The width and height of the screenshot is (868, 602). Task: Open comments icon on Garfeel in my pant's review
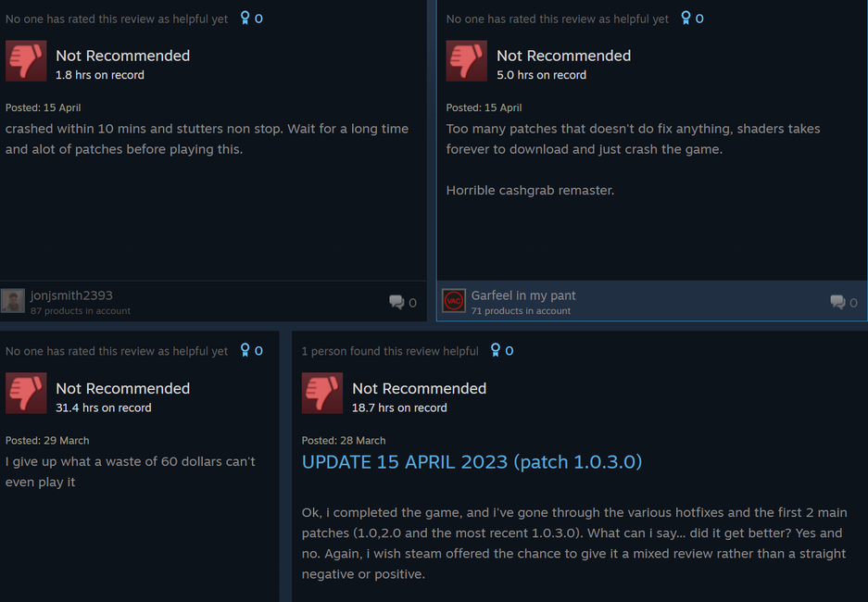(x=837, y=302)
